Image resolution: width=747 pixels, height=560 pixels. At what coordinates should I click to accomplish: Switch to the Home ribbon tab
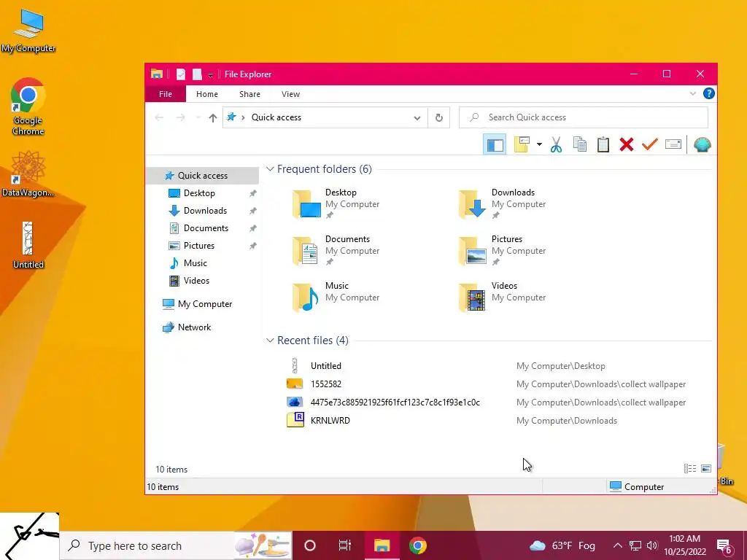point(206,94)
